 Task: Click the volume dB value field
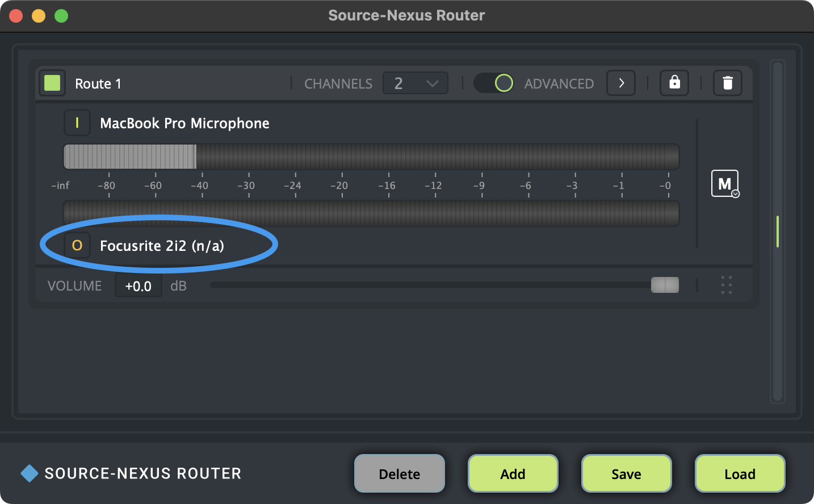[139, 285]
